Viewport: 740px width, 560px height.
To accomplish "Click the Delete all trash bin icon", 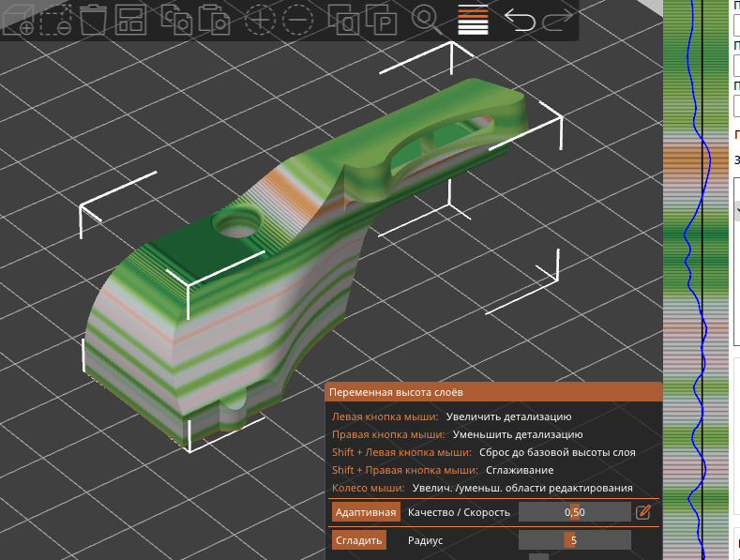I will pos(93,20).
